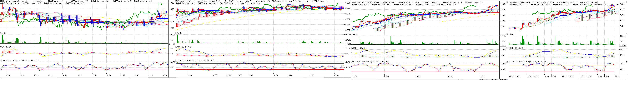644x100 pixels.
Task: Click the ×100 volume scale on 5-minute chart
Action: pos(172,44)
